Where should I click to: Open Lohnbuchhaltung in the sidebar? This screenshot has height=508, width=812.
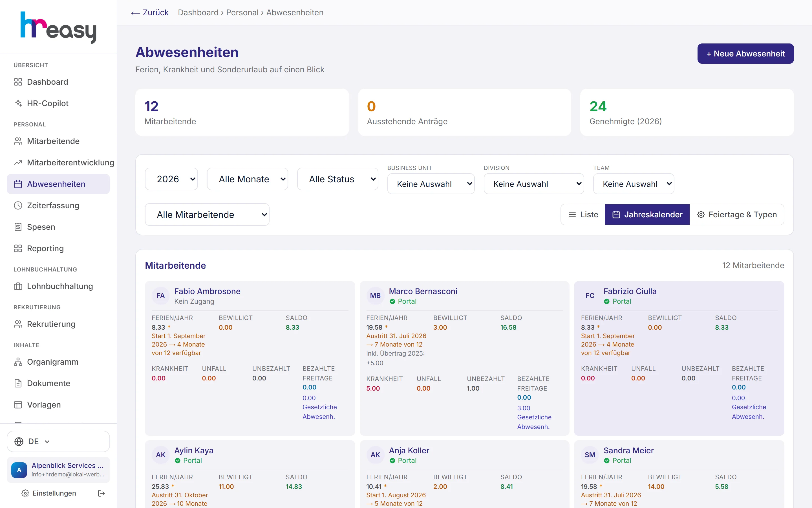pyautogui.click(x=58, y=286)
